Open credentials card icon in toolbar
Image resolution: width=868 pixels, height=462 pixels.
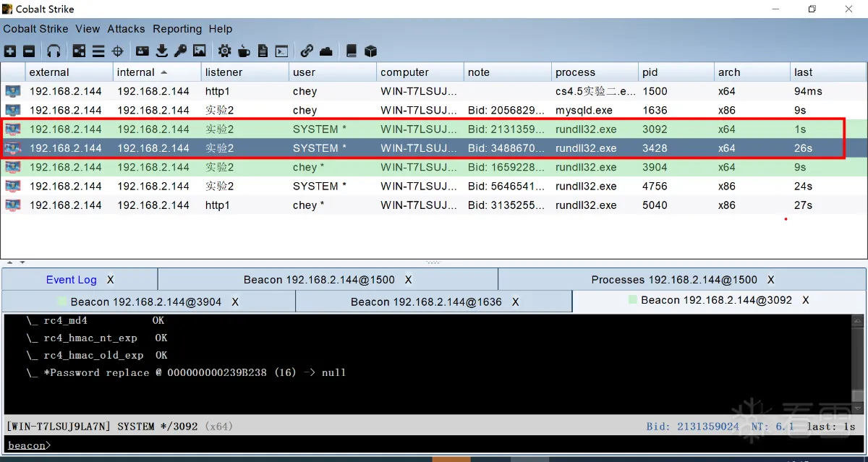(142, 51)
